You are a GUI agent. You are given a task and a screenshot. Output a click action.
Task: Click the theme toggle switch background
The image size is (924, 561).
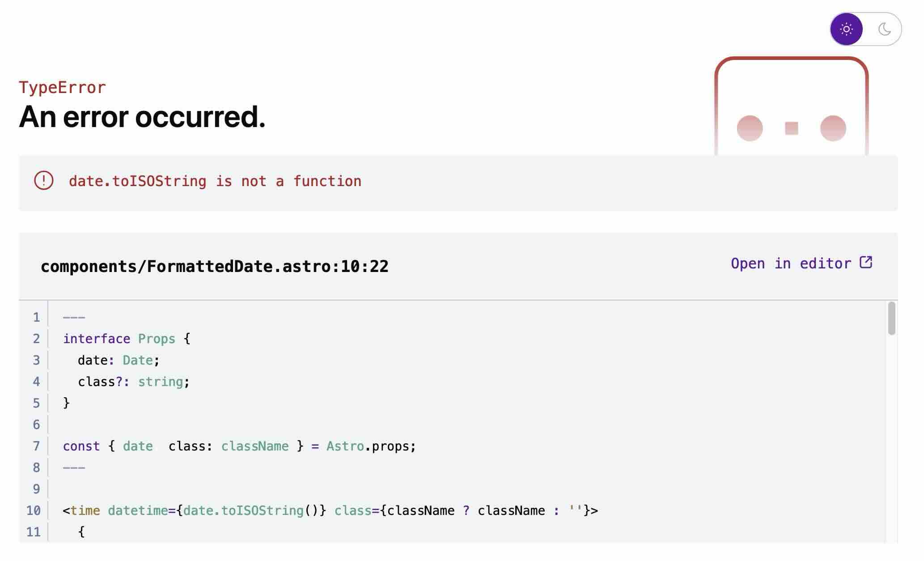tap(865, 30)
